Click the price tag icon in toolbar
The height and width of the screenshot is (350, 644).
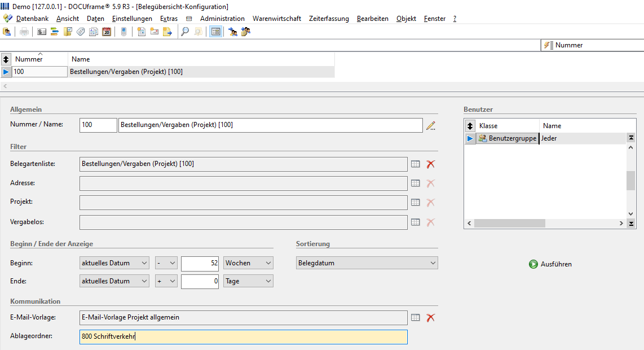(81, 32)
